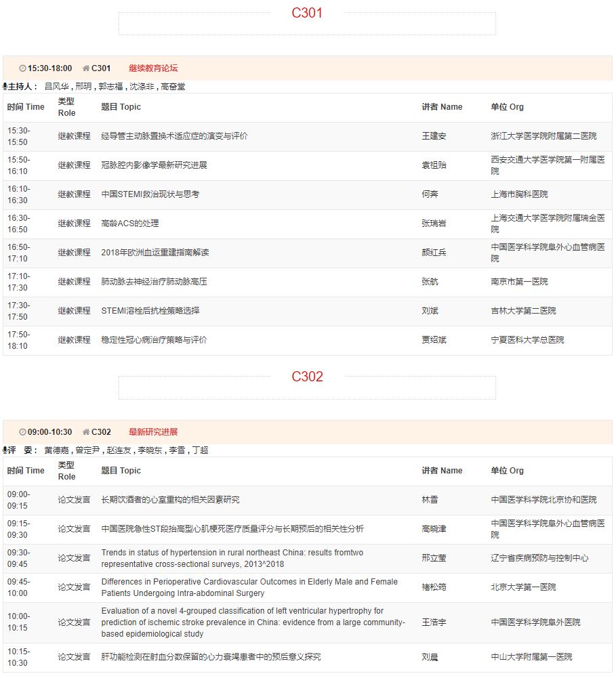Image resolution: width=616 pixels, height=678 pixels.
Task: Click speaker name 颜红兵
Action: click(x=434, y=252)
